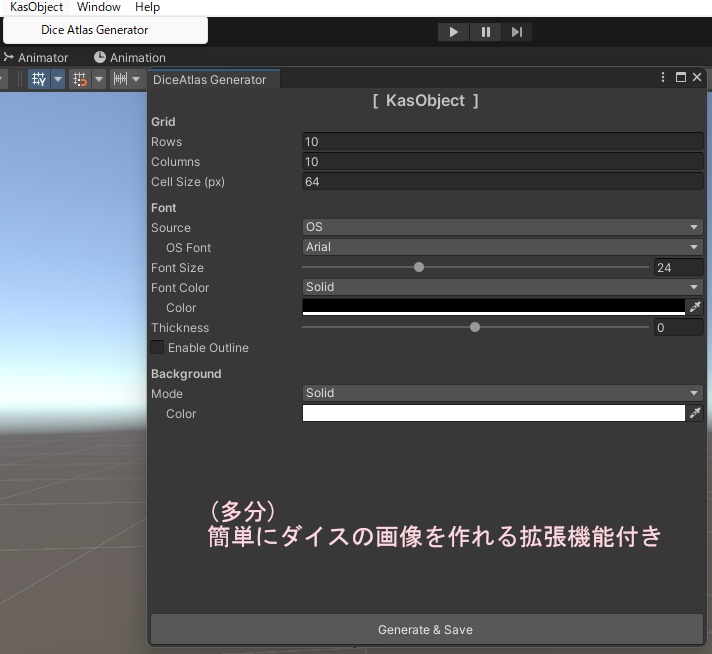This screenshot has width=712, height=654.
Task: Click the eyedropper next to font Color
Action: (x=695, y=307)
